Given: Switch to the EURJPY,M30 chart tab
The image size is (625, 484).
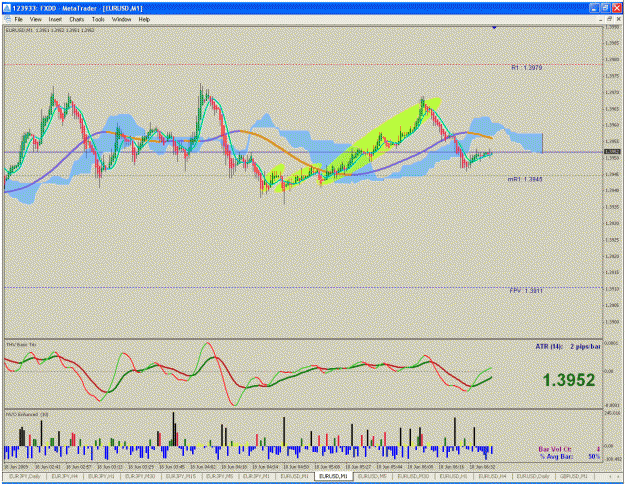Looking at the screenshot, I should (x=140, y=476).
